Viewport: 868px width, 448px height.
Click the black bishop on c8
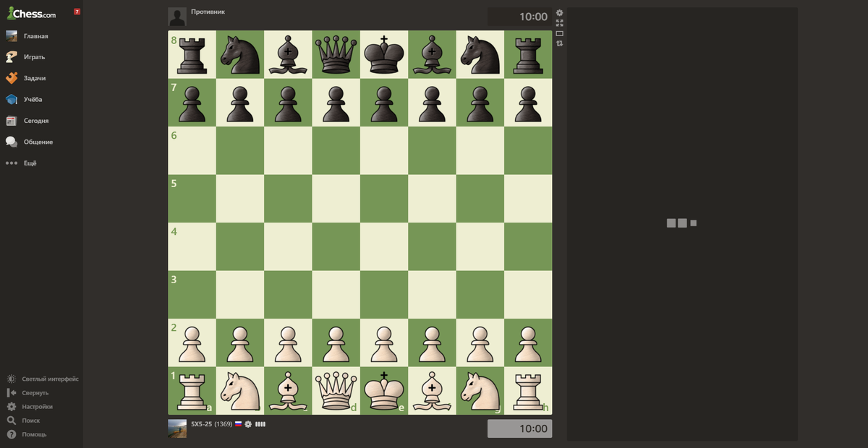[x=288, y=55]
